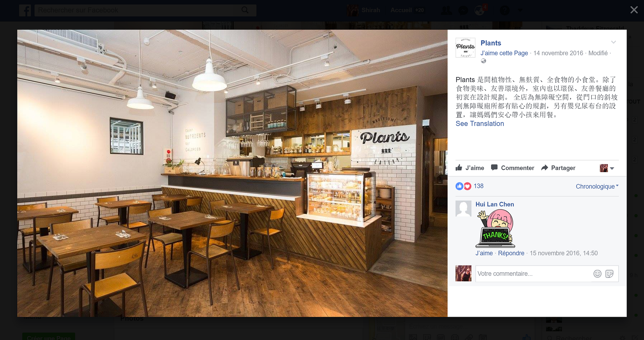Open Shirah profile in top bar
The image size is (644, 340).
pos(364,10)
